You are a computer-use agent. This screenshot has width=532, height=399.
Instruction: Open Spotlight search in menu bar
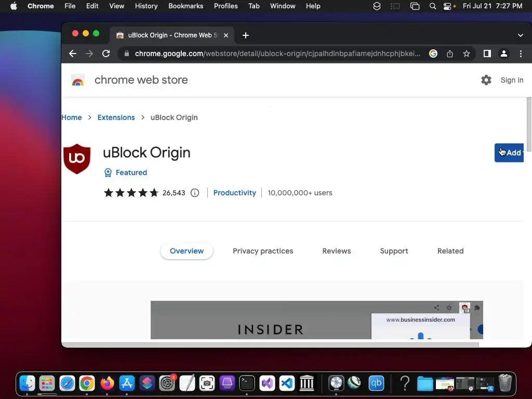tap(433, 6)
